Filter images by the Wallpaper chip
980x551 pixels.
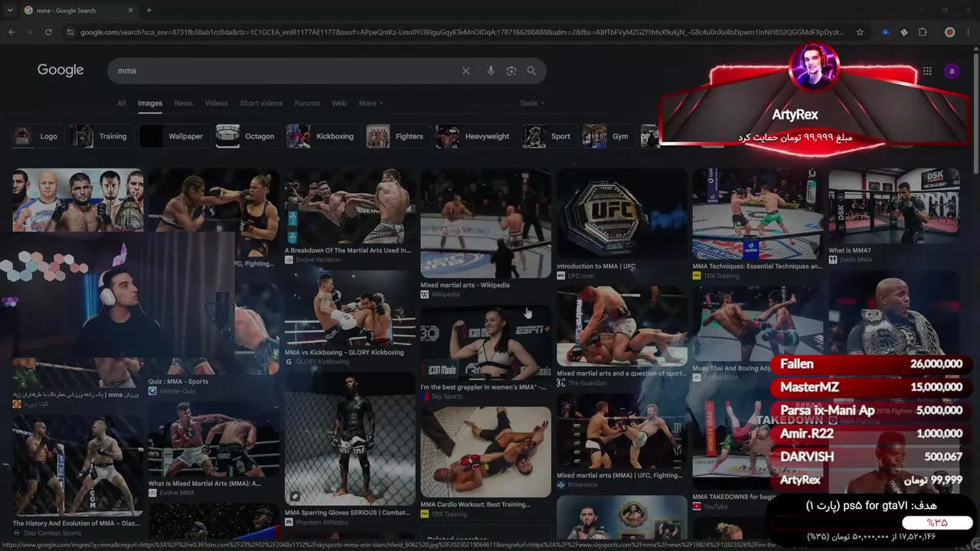point(173,136)
